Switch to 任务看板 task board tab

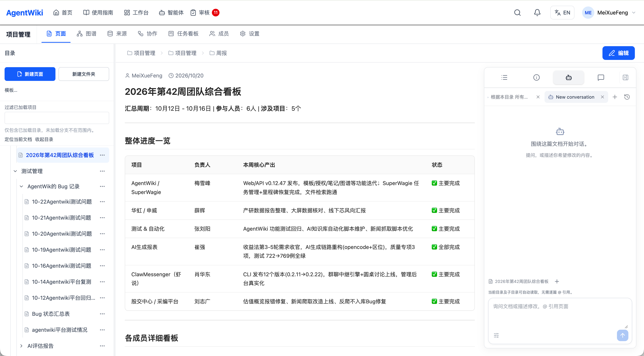pyautogui.click(x=183, y=34)
